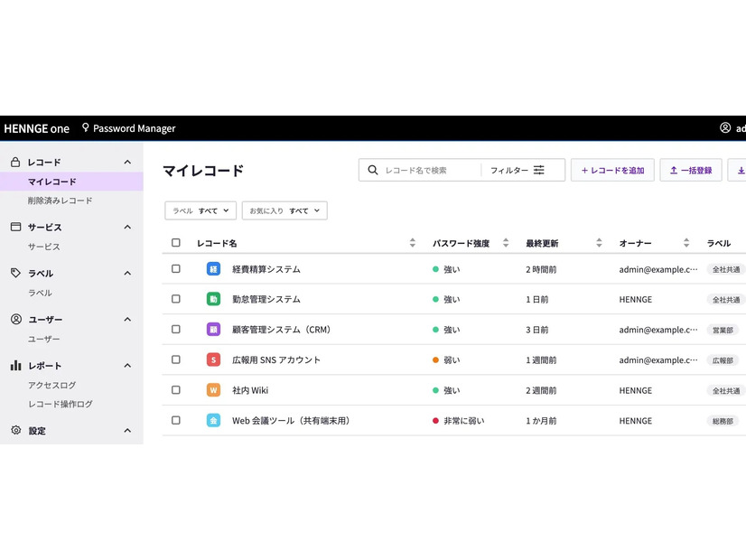Click the person icon beside ユーザー section
Screen dimensions: 746x560
pos(15,319)
